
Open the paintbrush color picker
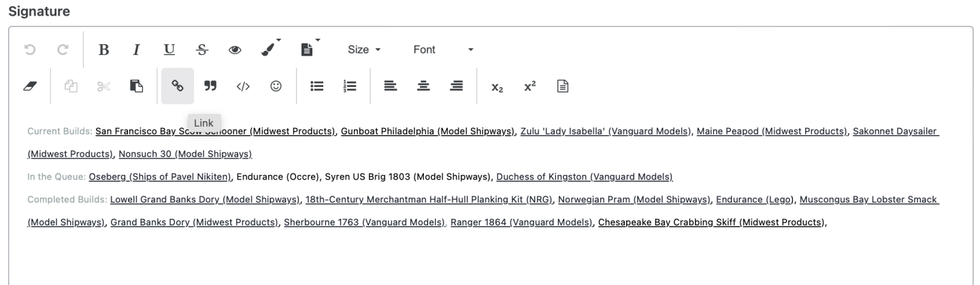(269, 50)
